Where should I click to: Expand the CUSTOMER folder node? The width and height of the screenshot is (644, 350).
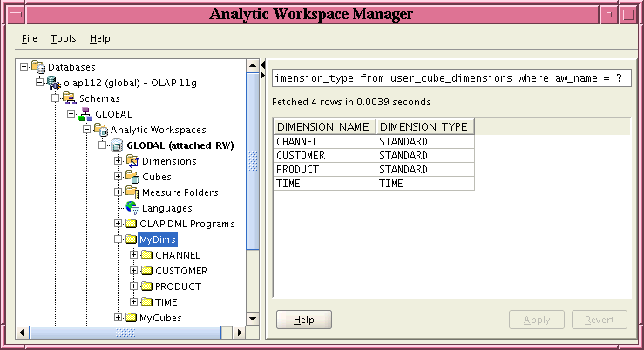coord(134,271)
